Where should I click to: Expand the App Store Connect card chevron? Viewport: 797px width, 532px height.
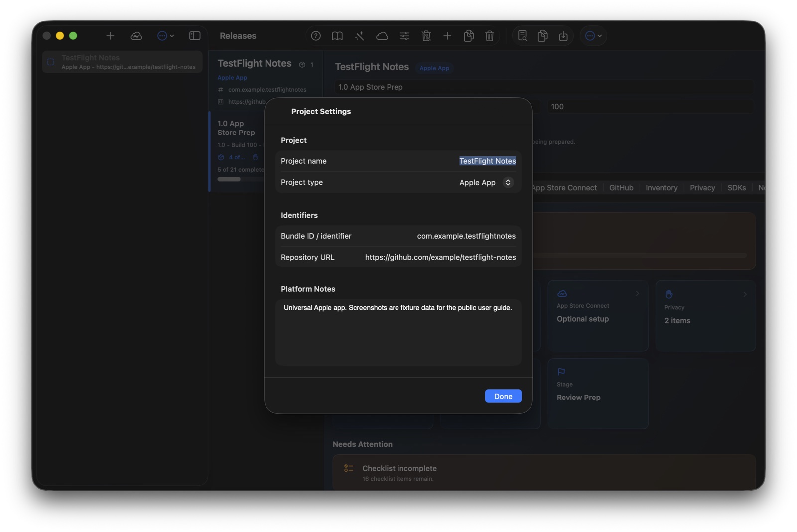pyautogui.click(x=637, y=294)
